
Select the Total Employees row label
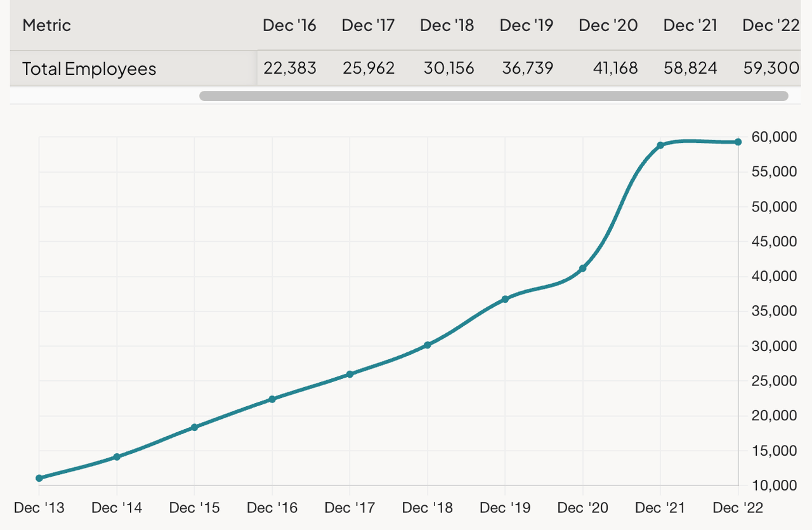[89, 69]
